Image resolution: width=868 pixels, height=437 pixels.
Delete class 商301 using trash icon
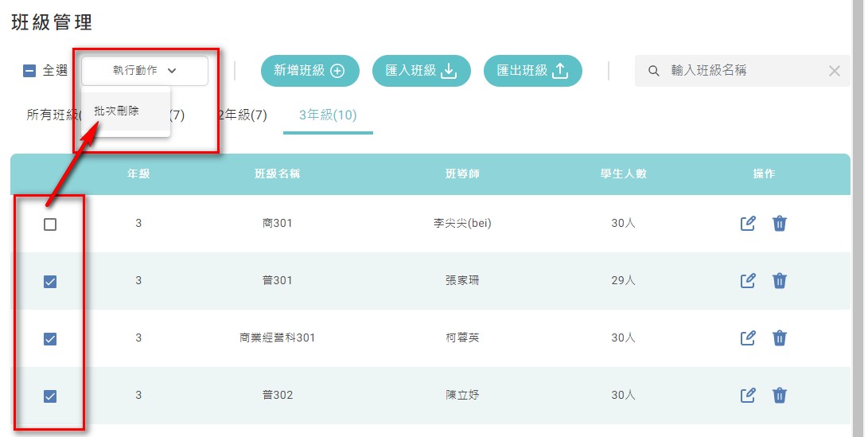[780, 223]
